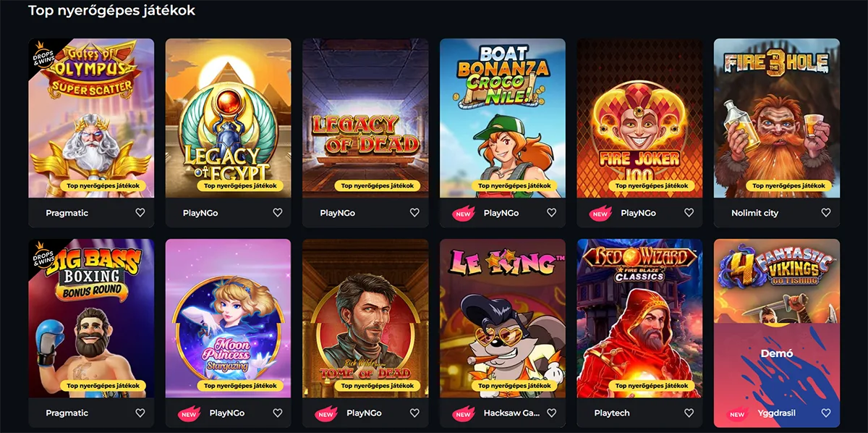
Task: Favorite the Big Bass Boxing game
Action: pos(140,413)
